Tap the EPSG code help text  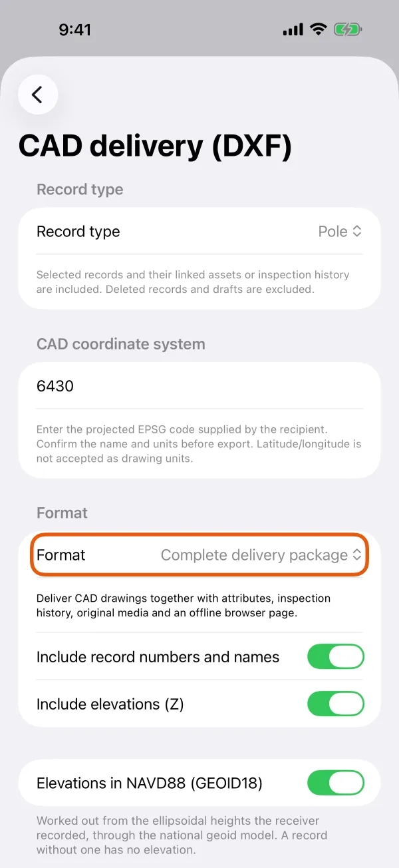click(199, 443)
